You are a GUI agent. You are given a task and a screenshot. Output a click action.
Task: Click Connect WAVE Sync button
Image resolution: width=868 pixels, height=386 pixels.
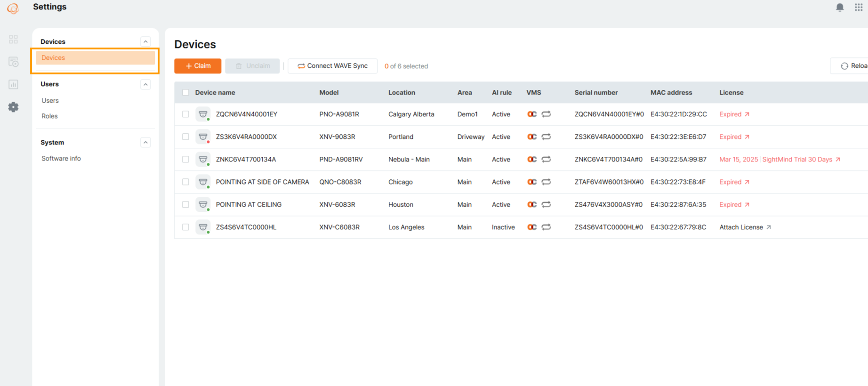point(332,66)
